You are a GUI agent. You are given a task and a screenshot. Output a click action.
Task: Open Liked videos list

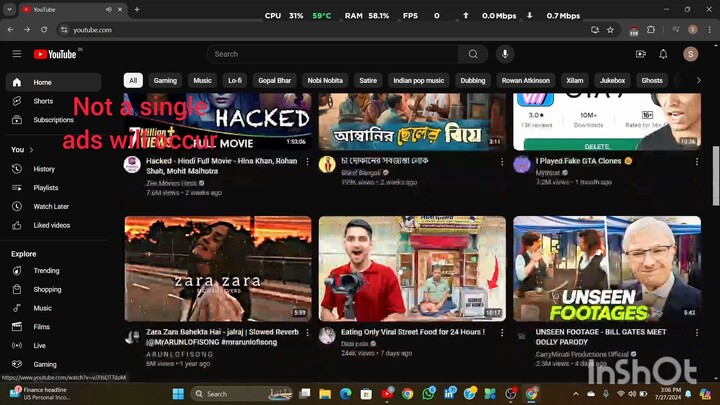[x=53, y=225]
